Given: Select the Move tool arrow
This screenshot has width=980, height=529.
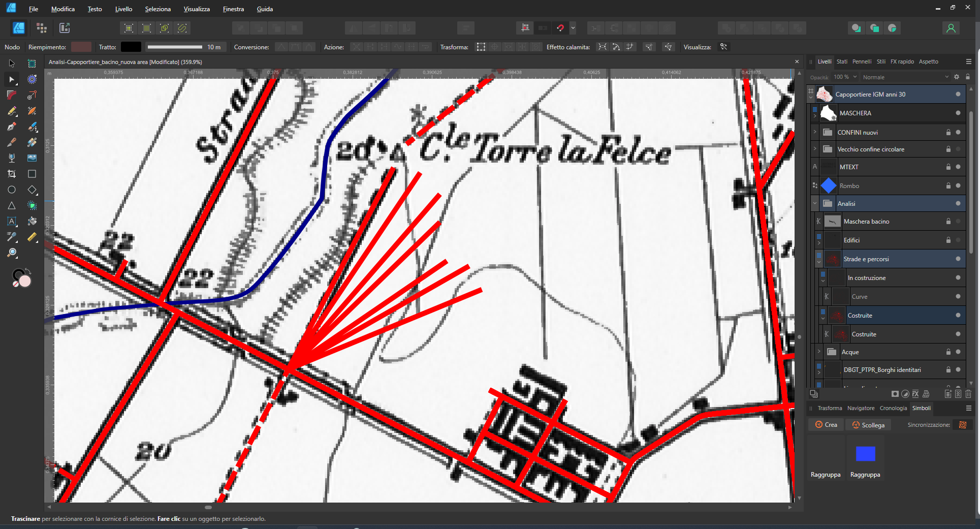Looking at the screenshot, I should (12, 64).
